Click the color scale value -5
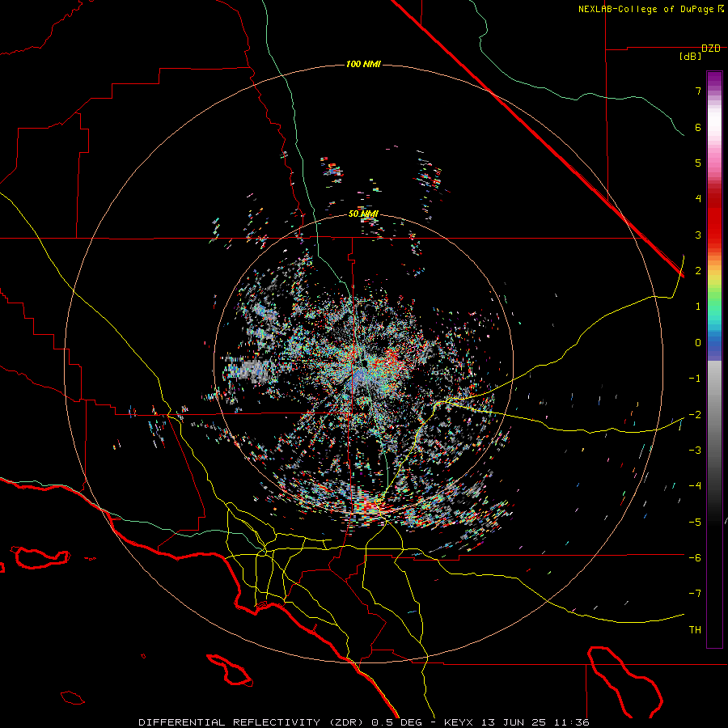 coord(695,522)
